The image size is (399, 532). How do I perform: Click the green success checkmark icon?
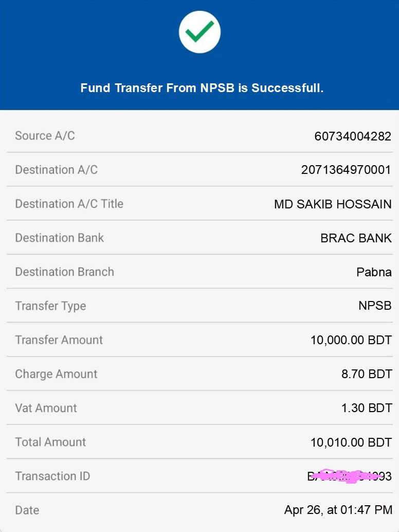(x=199, y=32)
